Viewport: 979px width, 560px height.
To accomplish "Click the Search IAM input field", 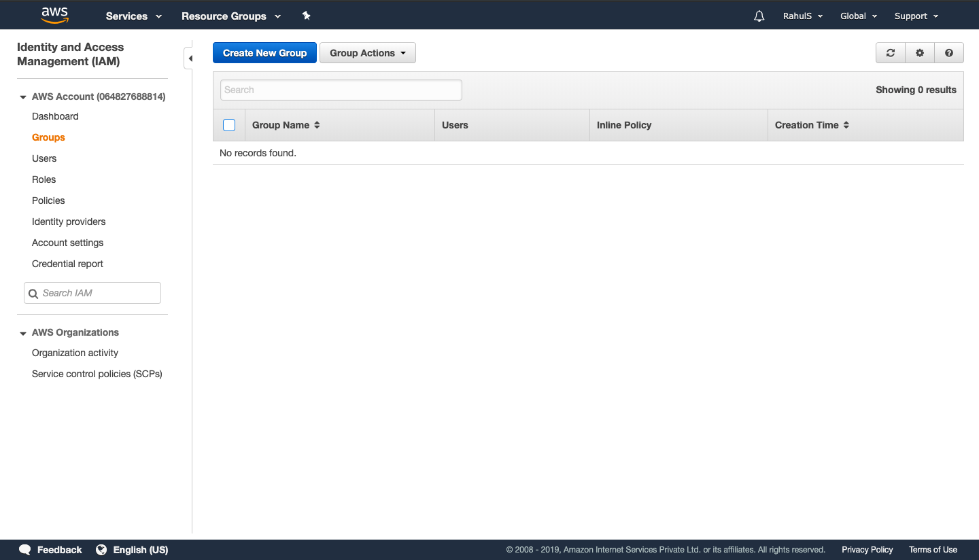I will pyautogui.click(x=92, y=292).
